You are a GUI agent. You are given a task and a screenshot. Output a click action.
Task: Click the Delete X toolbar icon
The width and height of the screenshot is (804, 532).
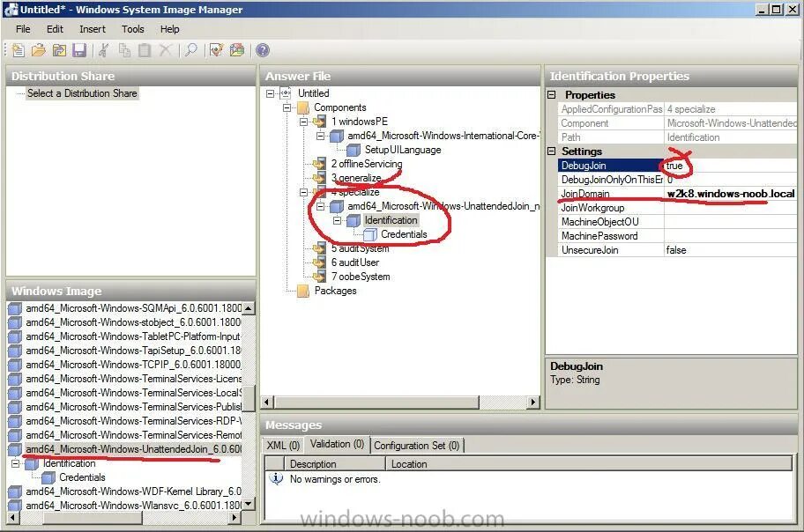[x=165, y=50]
